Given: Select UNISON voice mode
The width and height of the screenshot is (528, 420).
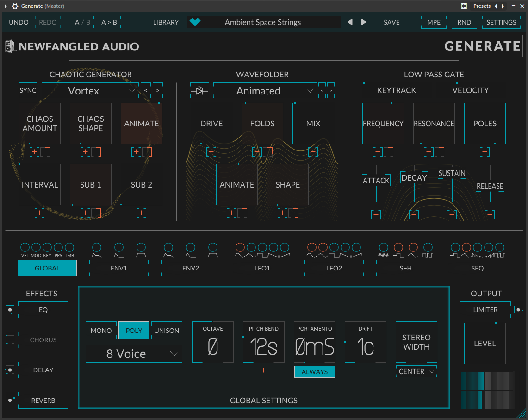Looking at the screenshot, I should (x=167, y=330).
